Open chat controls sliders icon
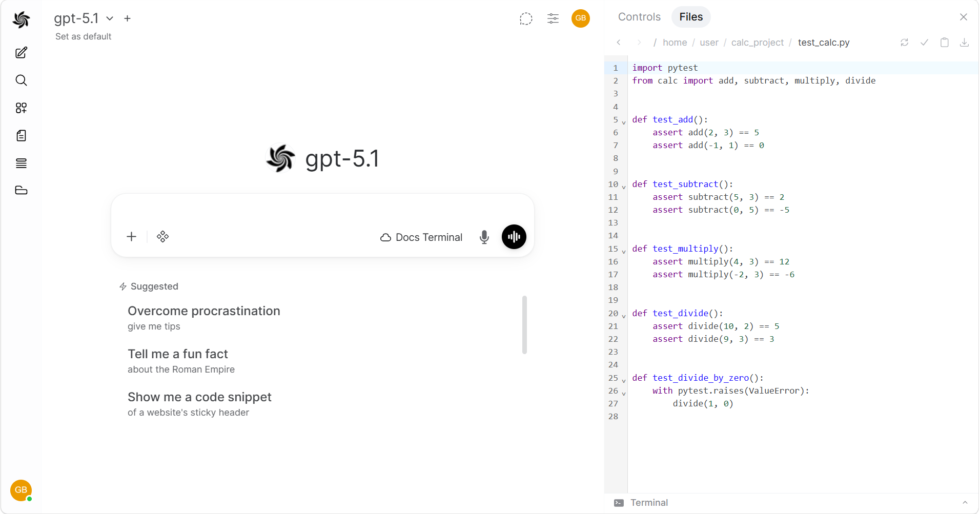 click(553, 18)
